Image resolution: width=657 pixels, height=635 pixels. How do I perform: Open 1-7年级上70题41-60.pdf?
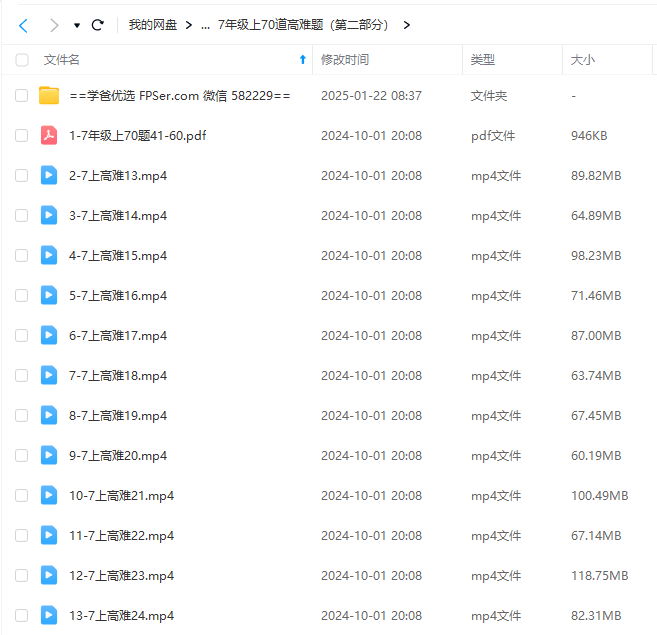pyautogui.click(x=137, y=136)
